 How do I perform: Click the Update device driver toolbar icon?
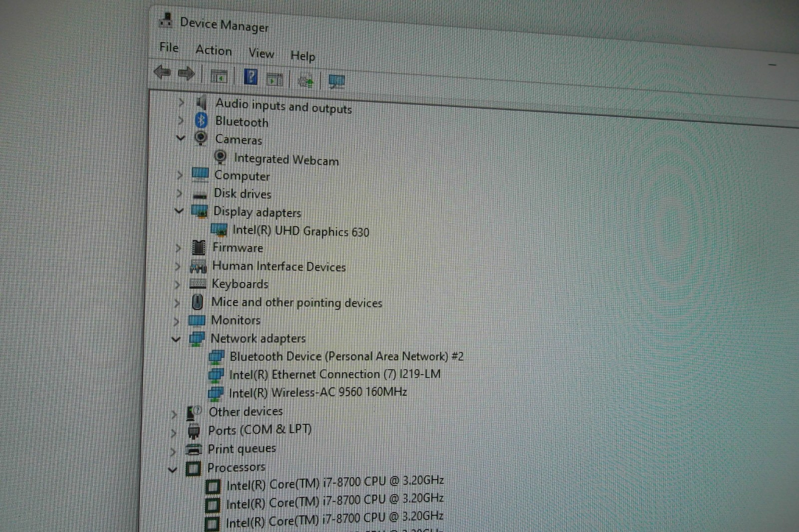pos(306,81)
